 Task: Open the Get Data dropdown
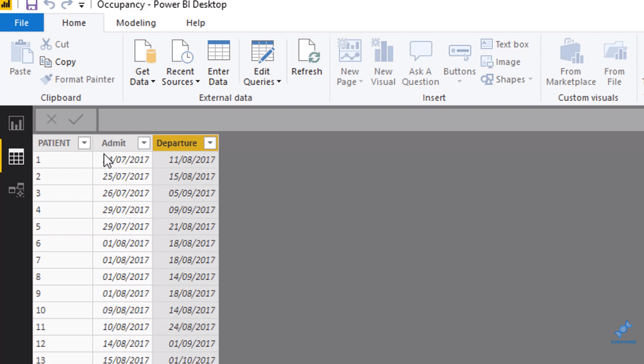pos(143,63)
